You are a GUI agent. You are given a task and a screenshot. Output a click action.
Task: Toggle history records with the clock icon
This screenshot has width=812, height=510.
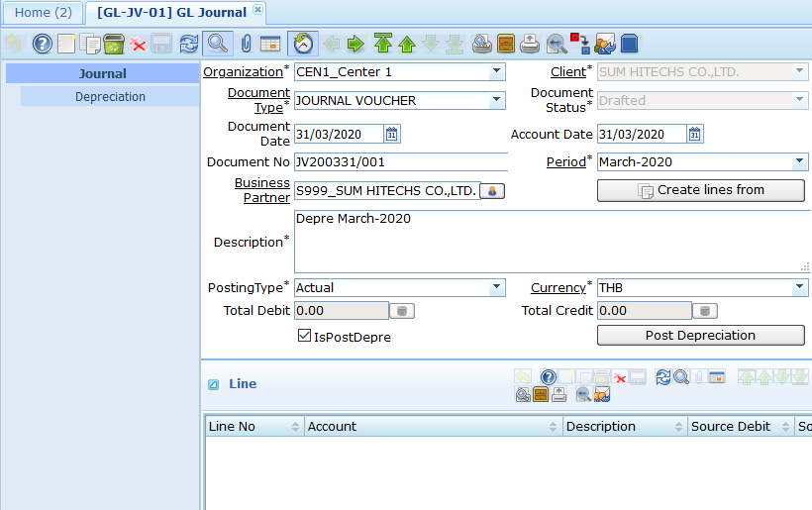(x=303, y=44)
